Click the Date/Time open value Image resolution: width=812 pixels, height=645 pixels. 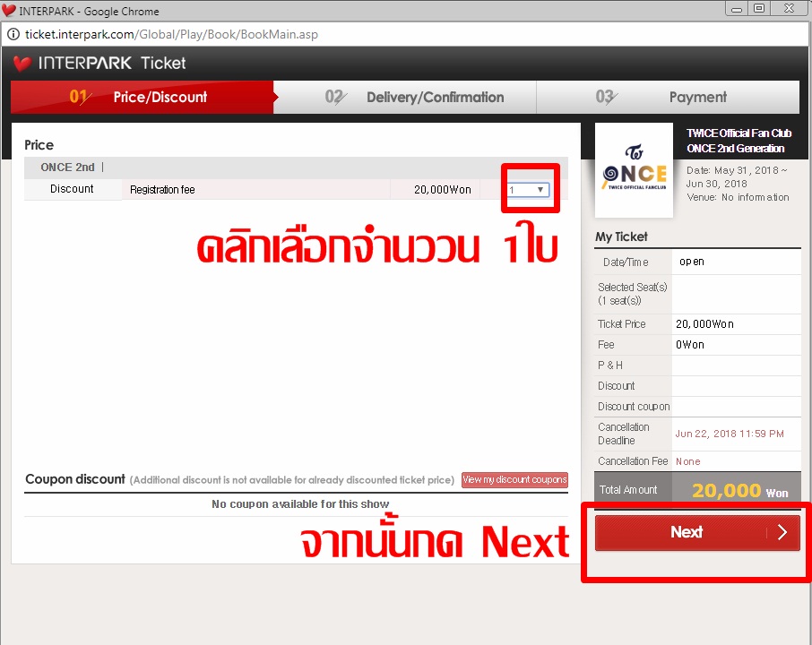(691, 262)
